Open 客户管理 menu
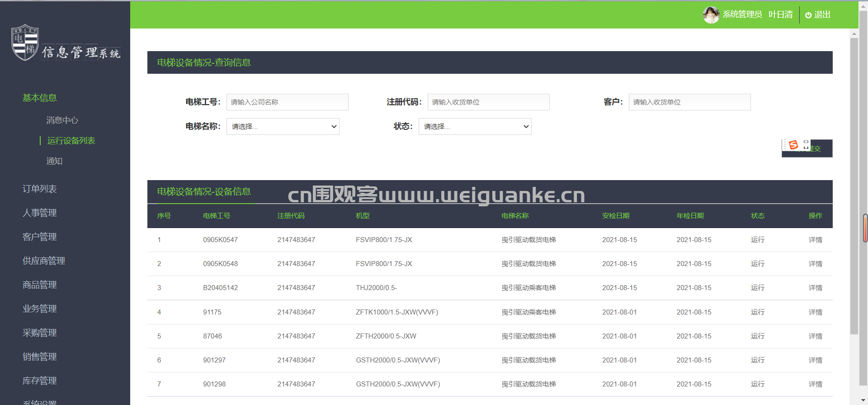Image resolution: width=868 pixels, height=405 pixels. click(x=40, y=237)
